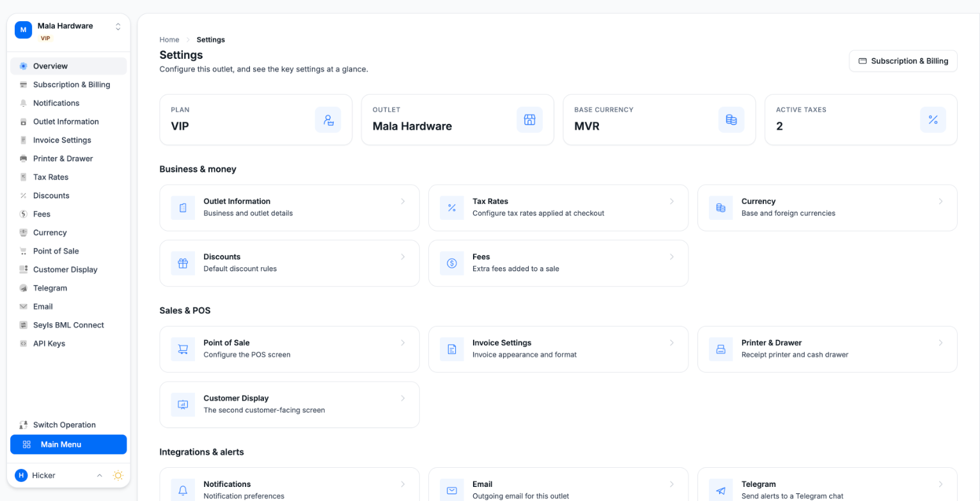Viewport: 980px width, 501px height.
Task: Click the envelope icon on Email card
Action: pyautogui.click(x=452, y=491)
